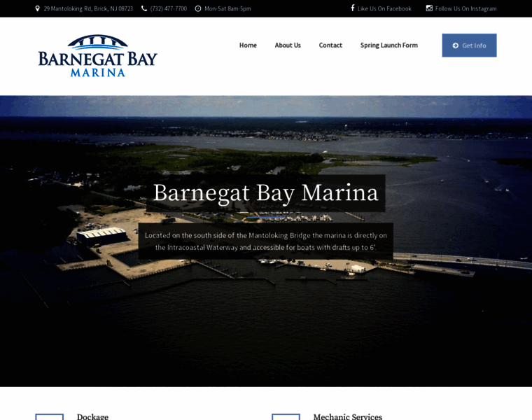
Task: Click the Mechanic Services icon box
Action: [x=286, y=417]
